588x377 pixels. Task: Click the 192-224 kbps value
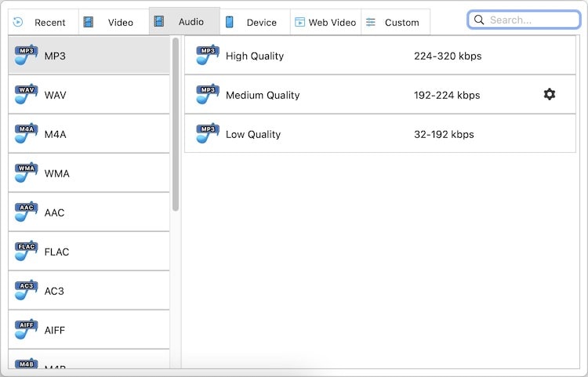pos(447,95)
